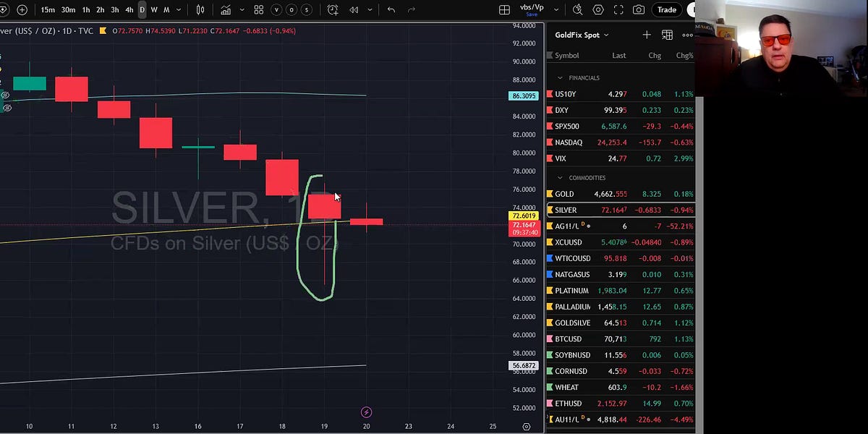Select the PLATINUM watchlist row
The height and width of the screenshot is (434, 868).
(x=621, y=291)
